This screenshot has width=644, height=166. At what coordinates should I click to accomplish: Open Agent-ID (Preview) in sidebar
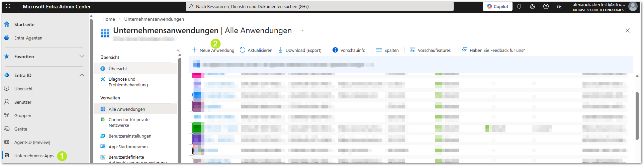tap(32, 142)
